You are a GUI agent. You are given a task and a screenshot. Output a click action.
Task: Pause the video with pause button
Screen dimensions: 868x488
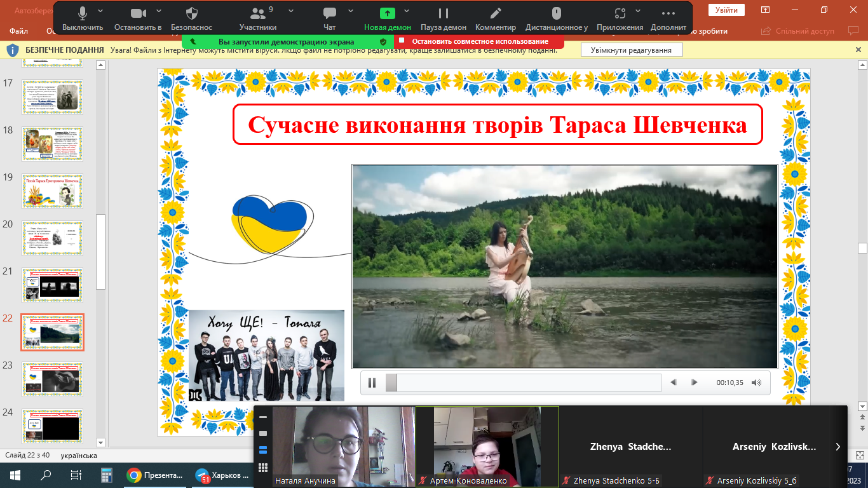[x=372, y=383]
